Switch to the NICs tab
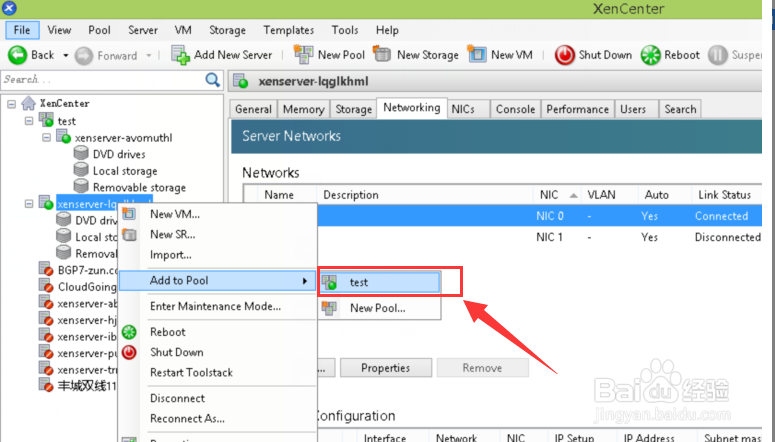Viewport: 775px width, 442px height. pos(468,109)
